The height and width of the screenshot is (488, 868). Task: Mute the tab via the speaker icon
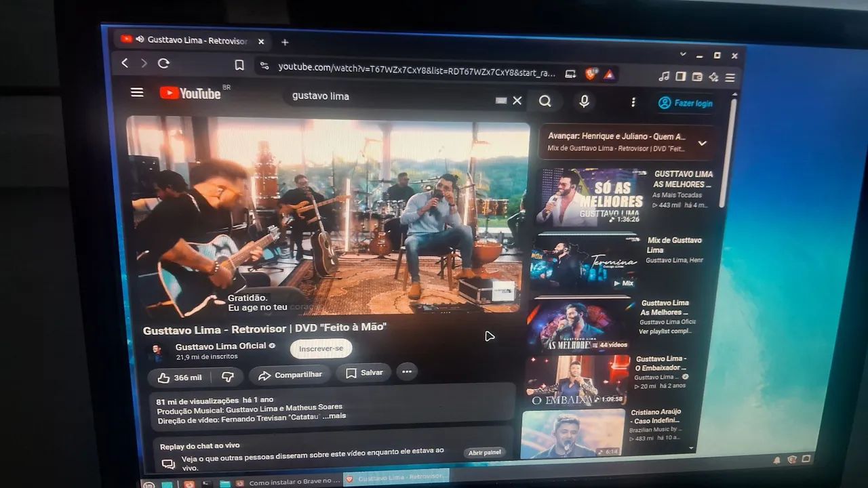pyautogui.click(x=140, y=39)
